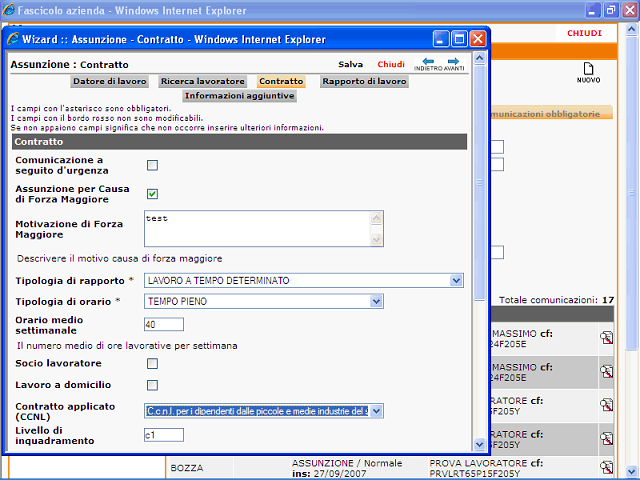
Task: Click Fascicolo window scrollbar up arrow
Action: pos(631,29)
